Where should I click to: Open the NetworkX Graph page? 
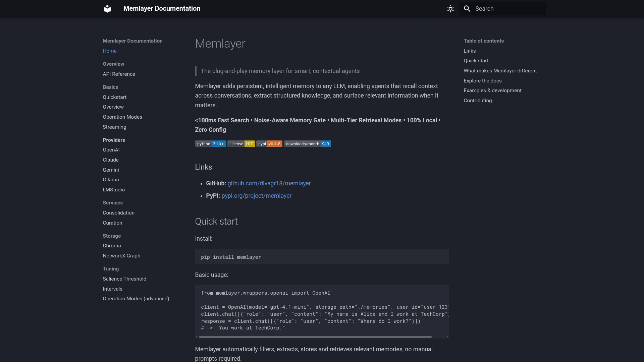pyautogui.click(x=121, y=256)
